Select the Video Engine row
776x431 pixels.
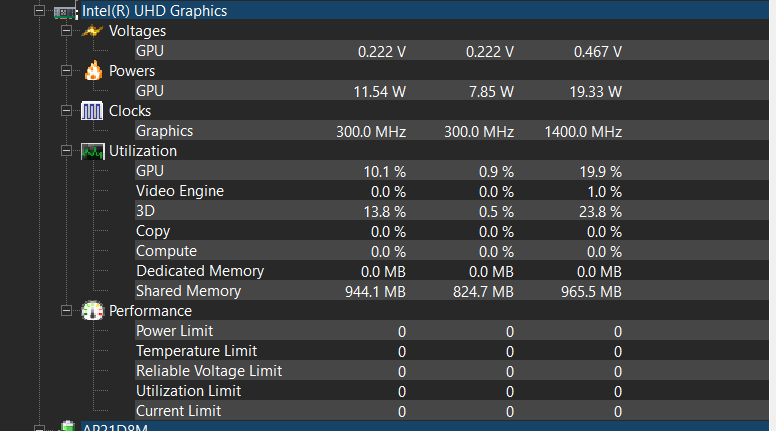click(x=452, y=191)
